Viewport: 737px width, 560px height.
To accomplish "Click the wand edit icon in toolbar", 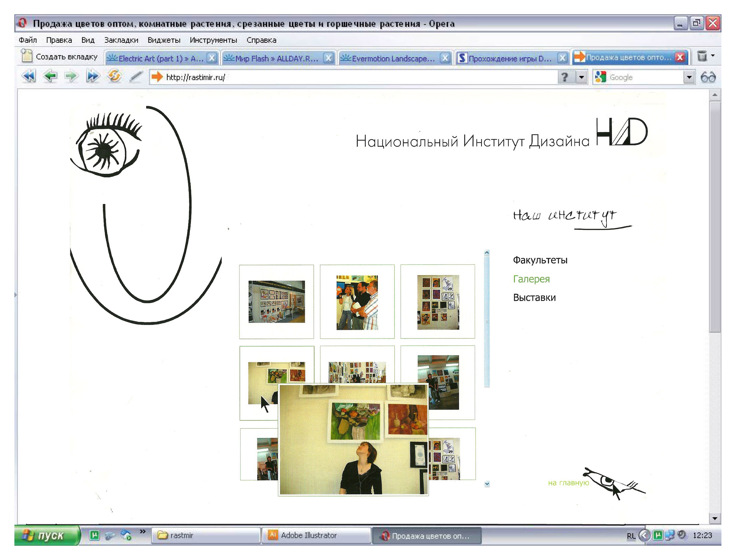I will 136,77.
